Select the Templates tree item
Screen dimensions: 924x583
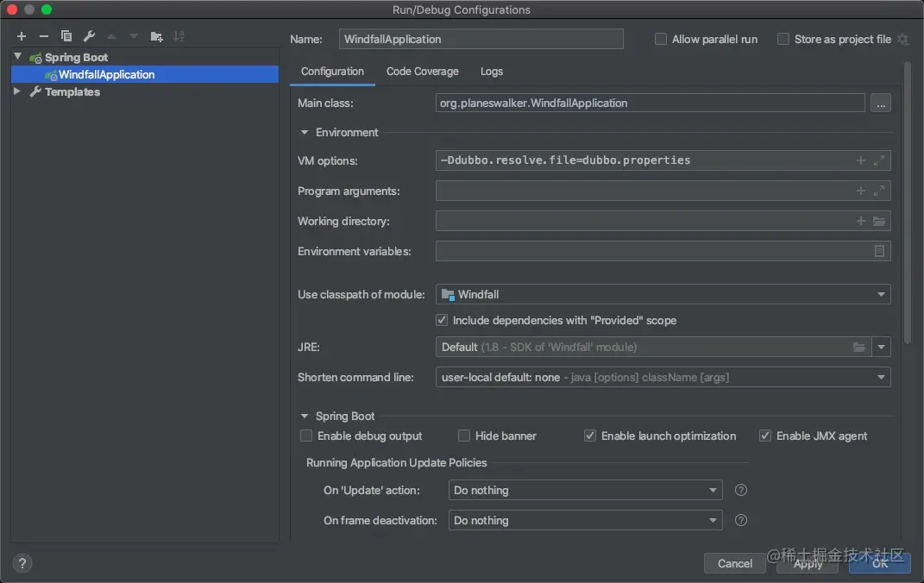click(72, 92)
